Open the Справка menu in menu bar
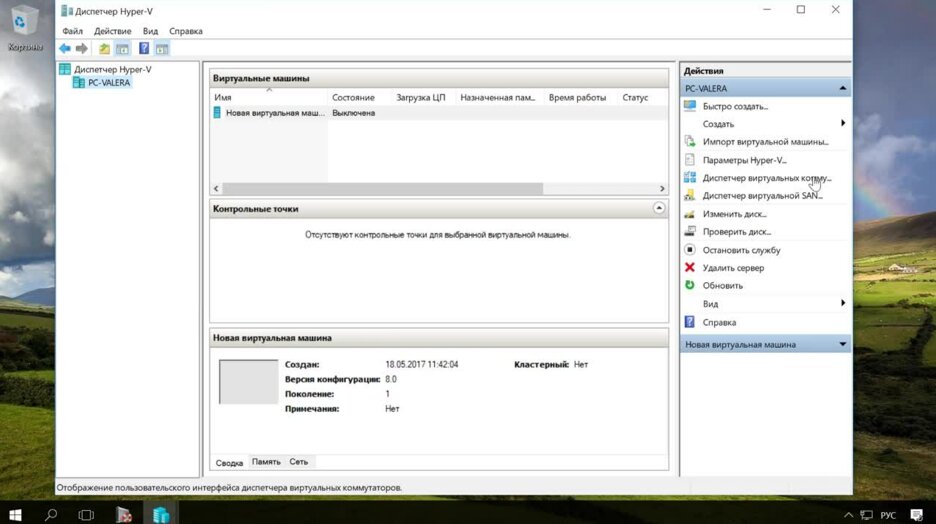The height and width of the screenshot is (524, 936). click(186, 31)
